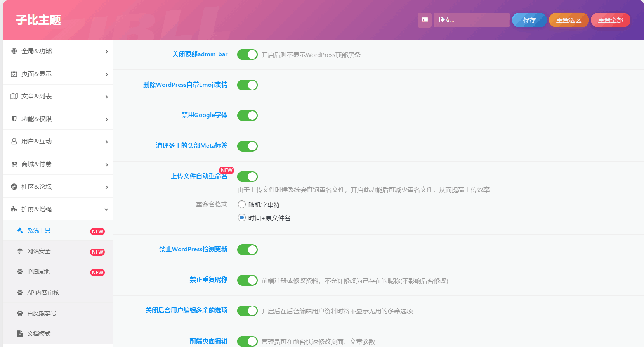The height and width of the screenshot is (347, 644).
Task: Open IP归属地 submenu item
Action: coord(58,271)
